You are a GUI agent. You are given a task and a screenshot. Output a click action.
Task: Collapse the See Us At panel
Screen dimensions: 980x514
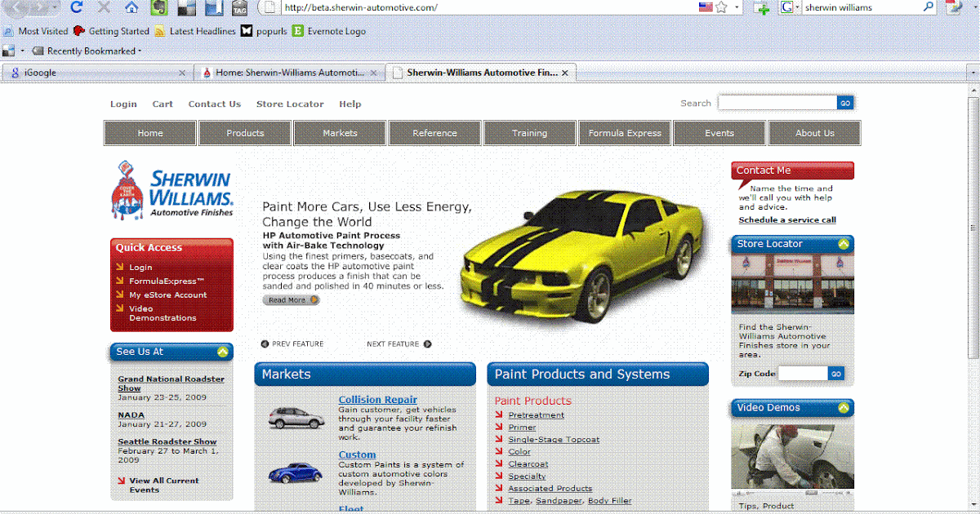pyautogui.click(x=222, y=352)
